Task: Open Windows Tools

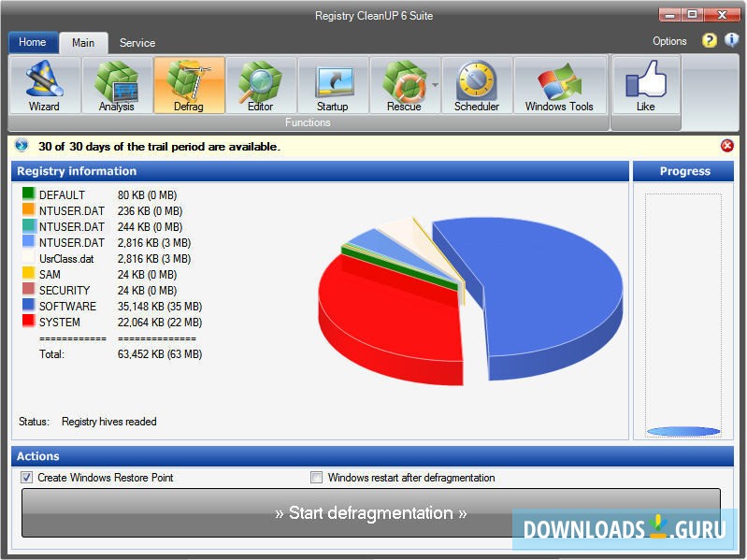Action: [x=559, y=85]
